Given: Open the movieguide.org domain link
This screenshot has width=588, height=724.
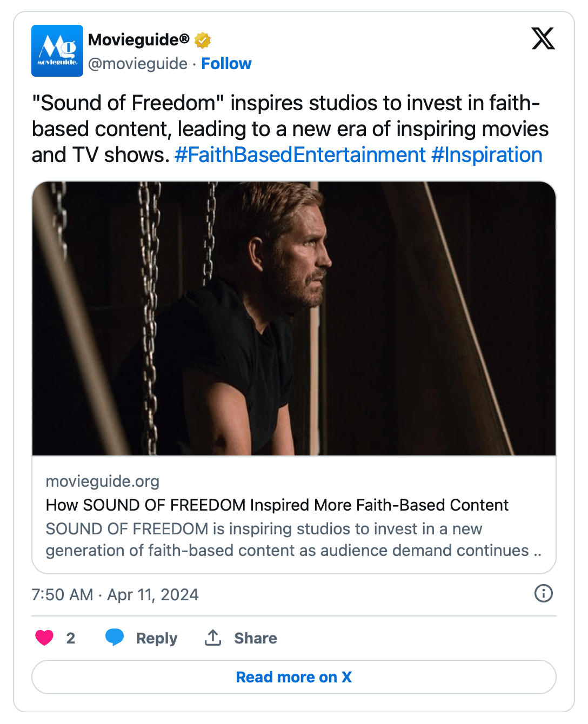Looking at the screenshot, I should pyautogui.click(x=103, y=481).
